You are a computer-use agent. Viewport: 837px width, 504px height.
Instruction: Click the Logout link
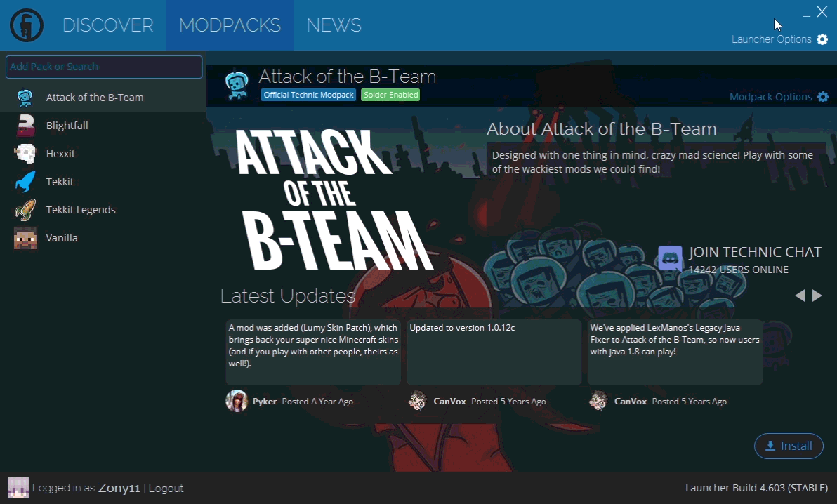[166, 489]
